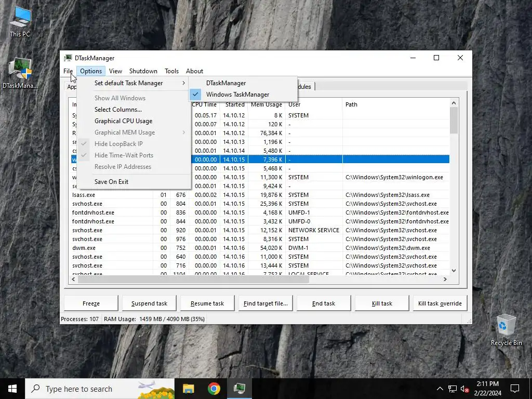Click the RAM Usage status bar entry
Image resolution: width=532 pixels, height=399 pixels.
[154, 319]
